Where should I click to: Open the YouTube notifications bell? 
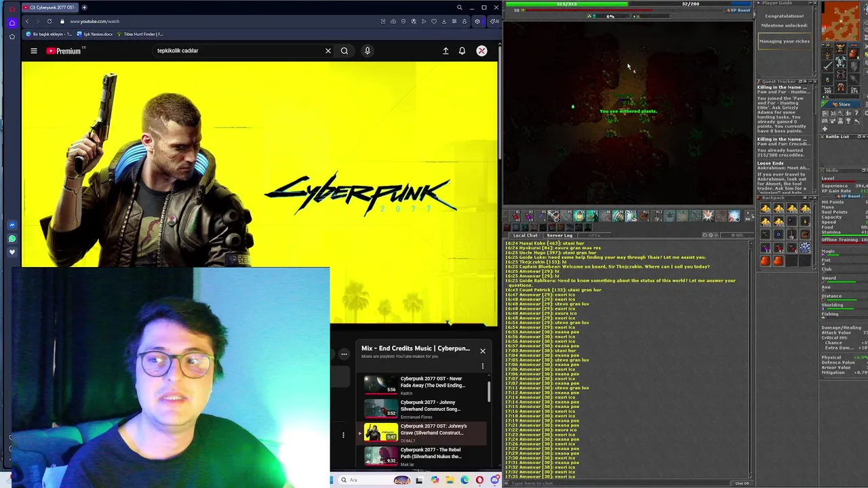click(462, 51)
